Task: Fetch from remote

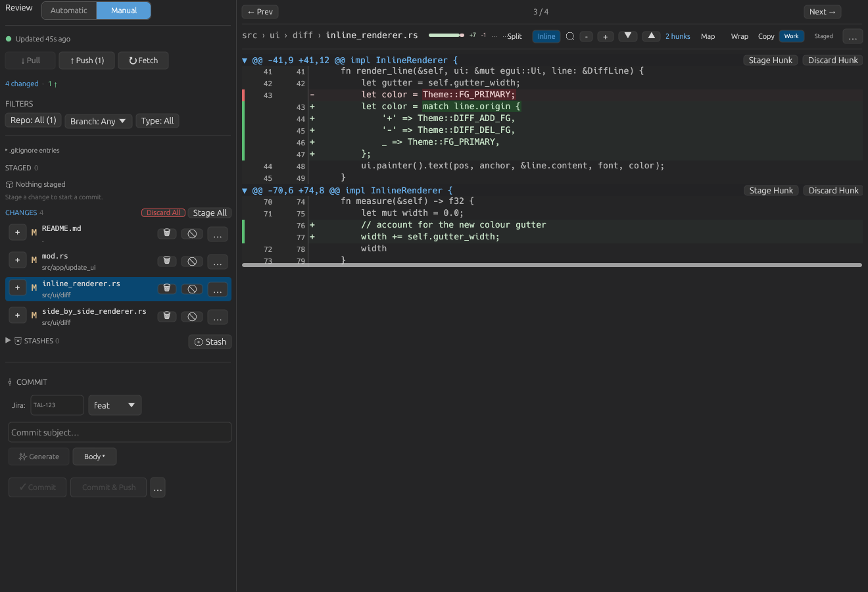Action: coord(143,61)
